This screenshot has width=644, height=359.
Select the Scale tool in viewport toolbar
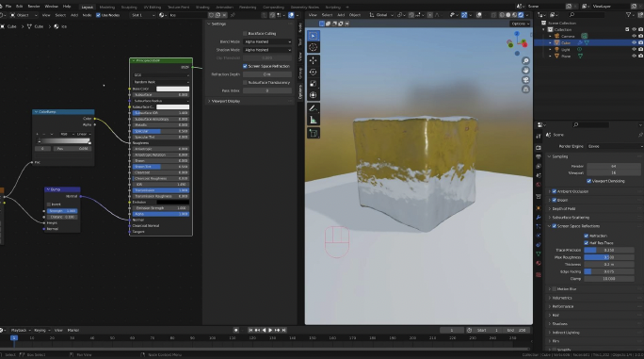point(313,84)
